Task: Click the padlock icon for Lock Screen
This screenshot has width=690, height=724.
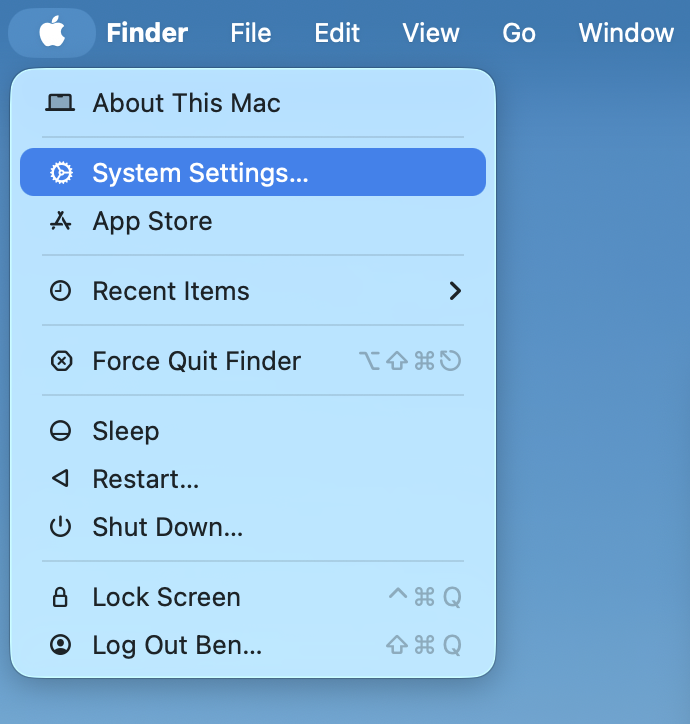Action: [61, 597]
